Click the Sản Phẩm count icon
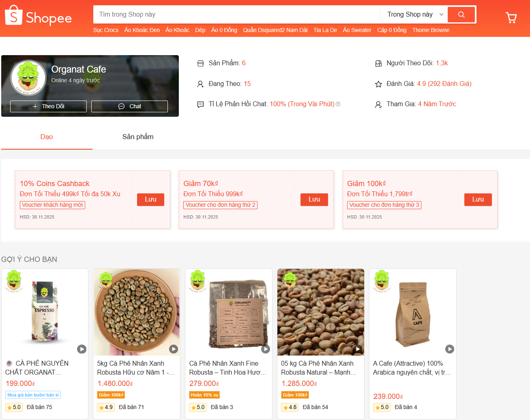This screenshot has height=420, width=530. pos(200,63)
